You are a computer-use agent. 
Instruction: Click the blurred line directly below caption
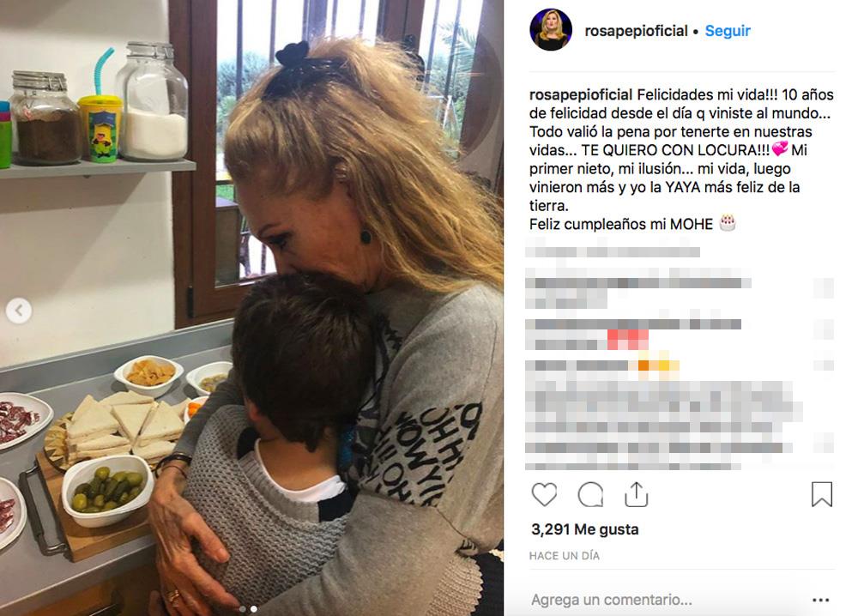(613, 251)
